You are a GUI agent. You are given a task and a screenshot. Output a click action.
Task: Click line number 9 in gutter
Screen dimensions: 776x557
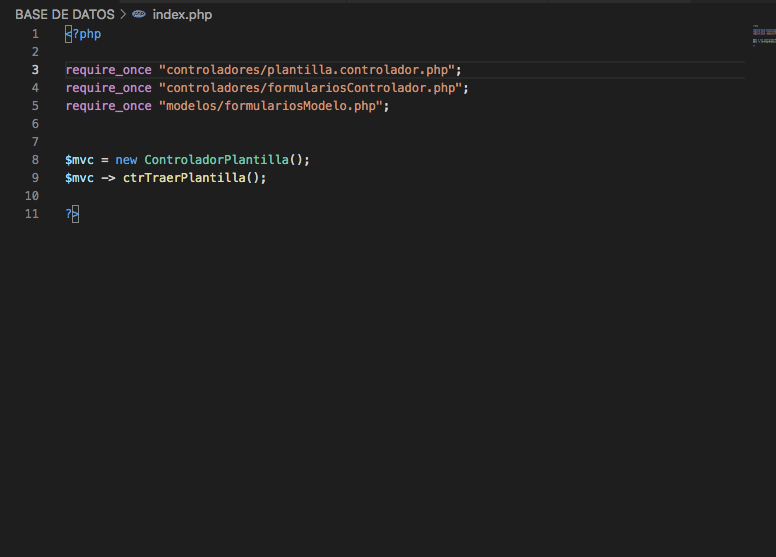[x=35, y=178]
